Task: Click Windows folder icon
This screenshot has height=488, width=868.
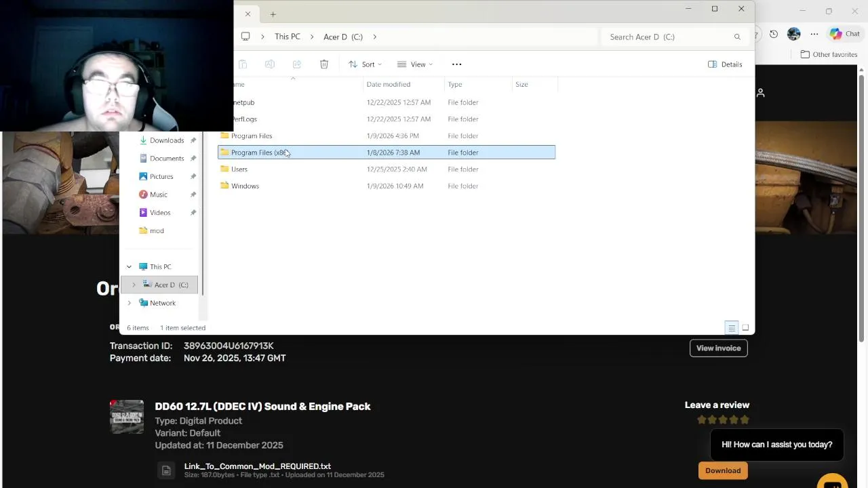Action: click(x=224, y=186)
